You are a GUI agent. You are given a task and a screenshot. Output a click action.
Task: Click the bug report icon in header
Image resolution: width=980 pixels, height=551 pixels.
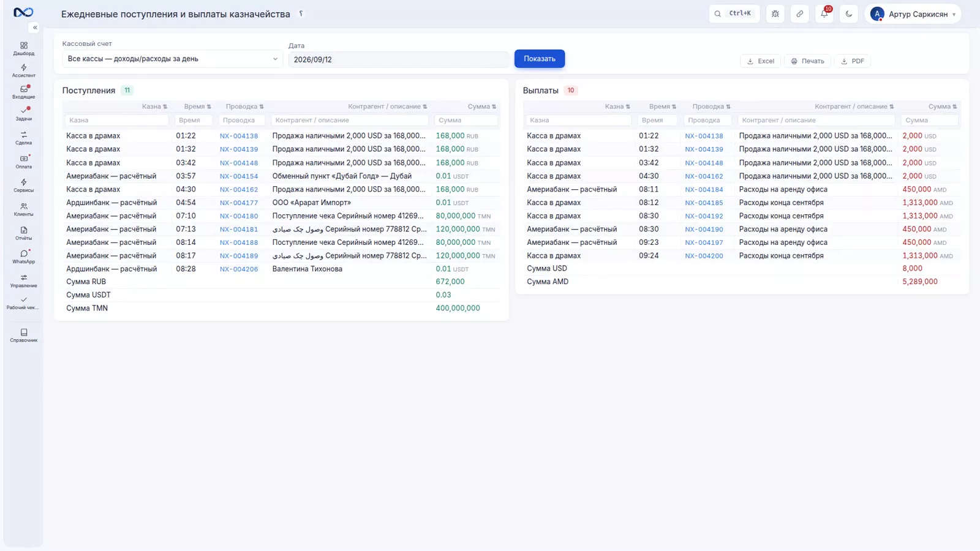pyautogui.click(x=775, y=13)
